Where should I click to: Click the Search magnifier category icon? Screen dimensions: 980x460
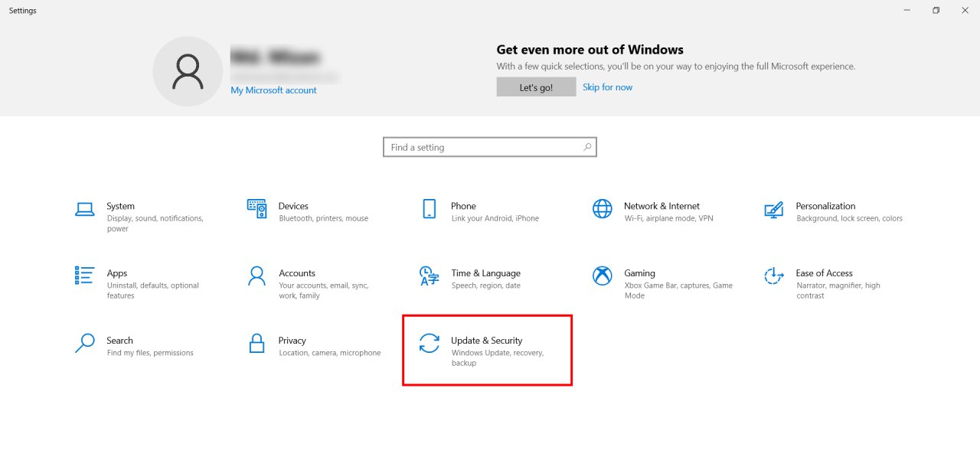tap(84, 343)
